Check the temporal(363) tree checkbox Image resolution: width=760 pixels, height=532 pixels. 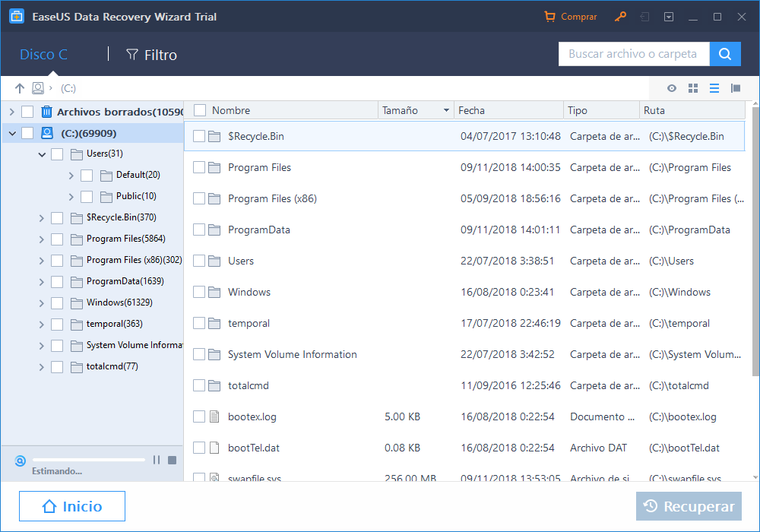(57, 325)
